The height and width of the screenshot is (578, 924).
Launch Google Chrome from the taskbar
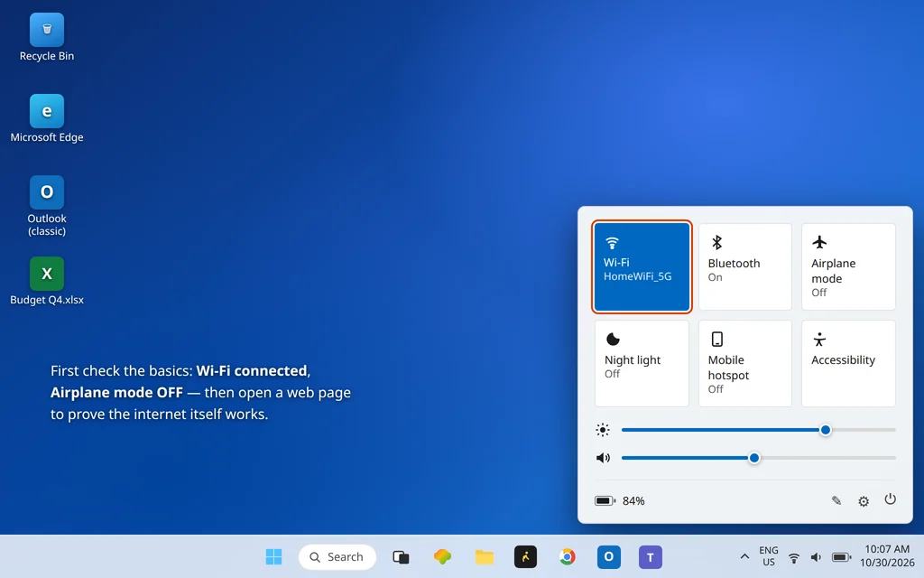pos(568,556)
